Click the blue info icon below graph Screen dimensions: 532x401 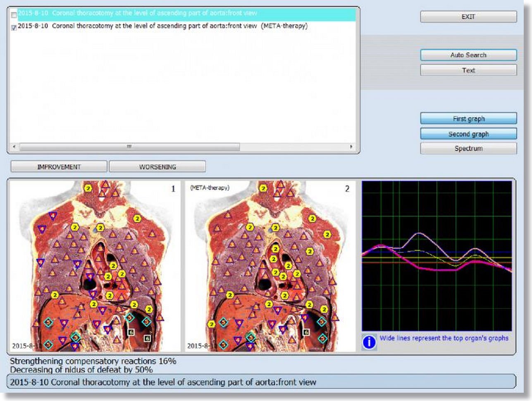pyautogui.click(x=369, y=342)
